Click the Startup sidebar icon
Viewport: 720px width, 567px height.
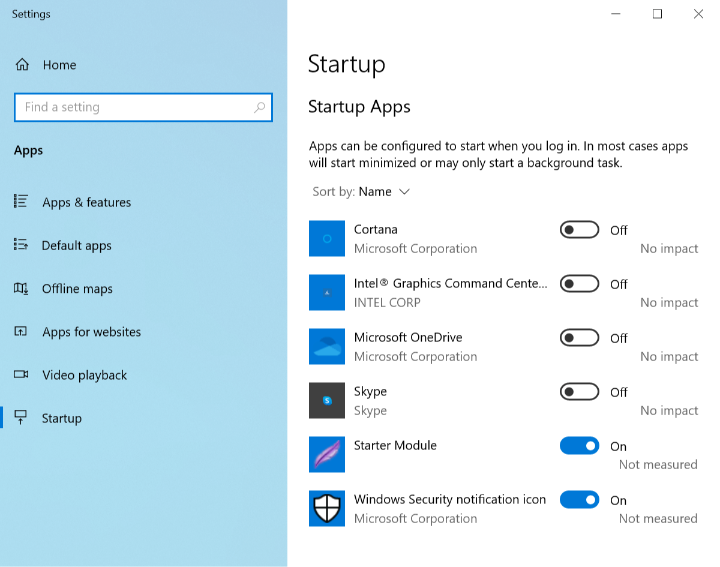click(21, 417)
